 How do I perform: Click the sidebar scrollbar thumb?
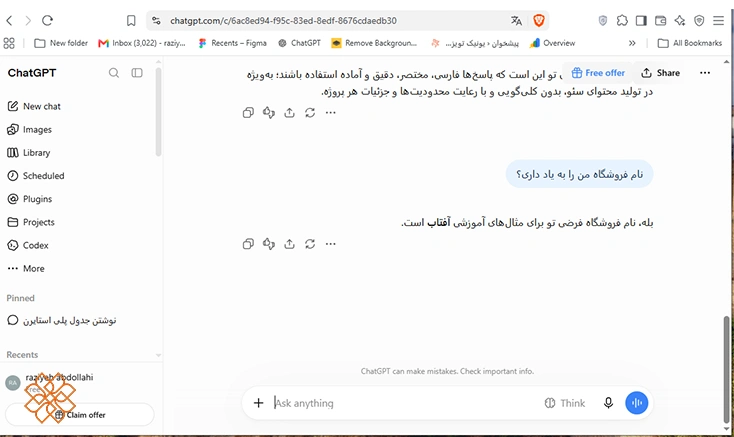(158, 112)
